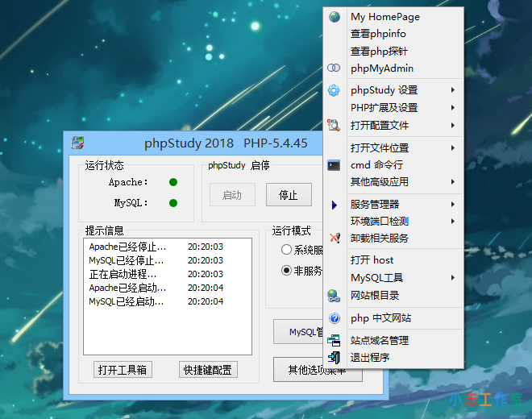Click the phpMyAdmin linked-rings icon
Viewport: 532px width, 419px height.
click(335, 69)
